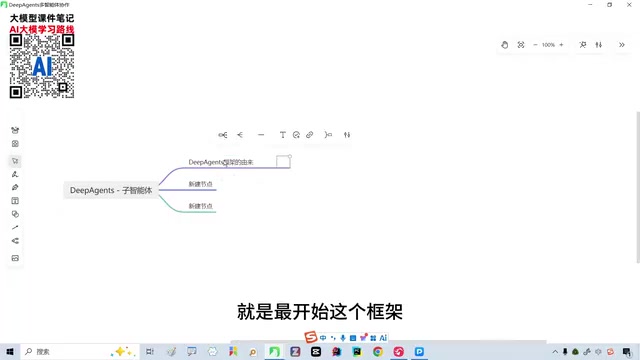Screen dimensions: 640x360
Task: Select the DeepAgents - 子智能体 root node
Action: pyautogui.click(x=111, y=190)
